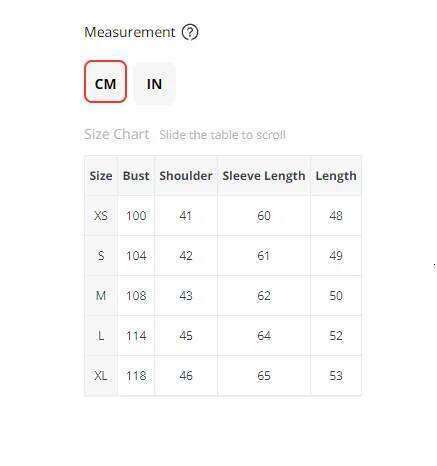Select the Size column header
This screenshot has height=466, width=437.
click(x=101, y=176)
